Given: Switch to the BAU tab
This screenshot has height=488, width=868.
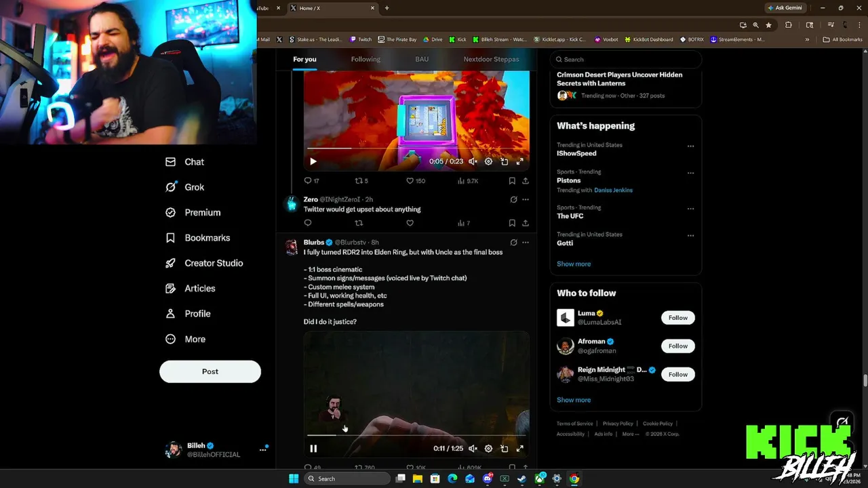Looking at the screenshot, I should click(x=422, y=59).
